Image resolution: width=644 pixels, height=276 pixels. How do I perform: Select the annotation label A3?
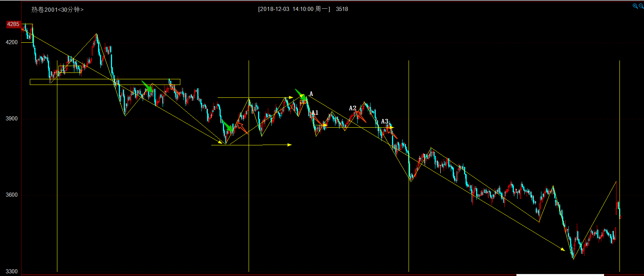tap(384, 121)
